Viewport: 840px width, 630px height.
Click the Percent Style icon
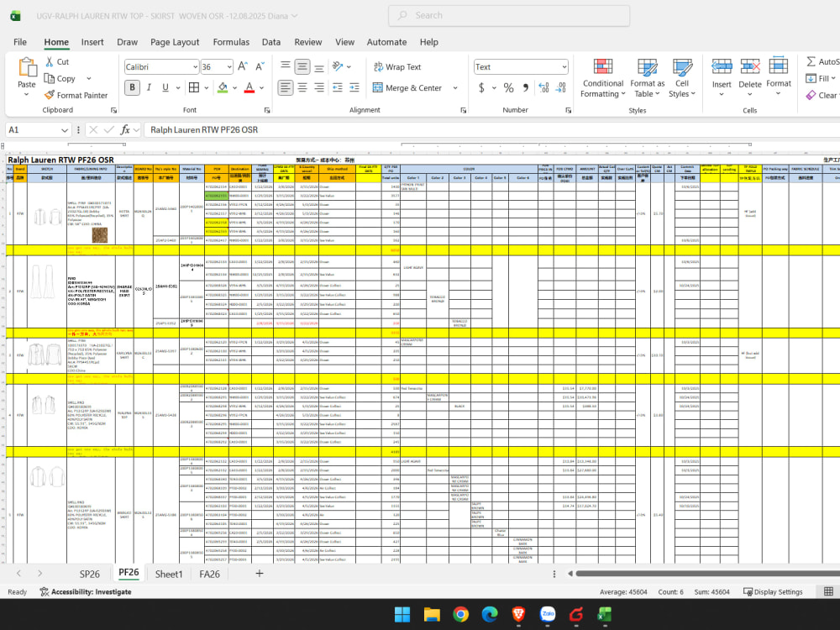click(x=508, y=87)
